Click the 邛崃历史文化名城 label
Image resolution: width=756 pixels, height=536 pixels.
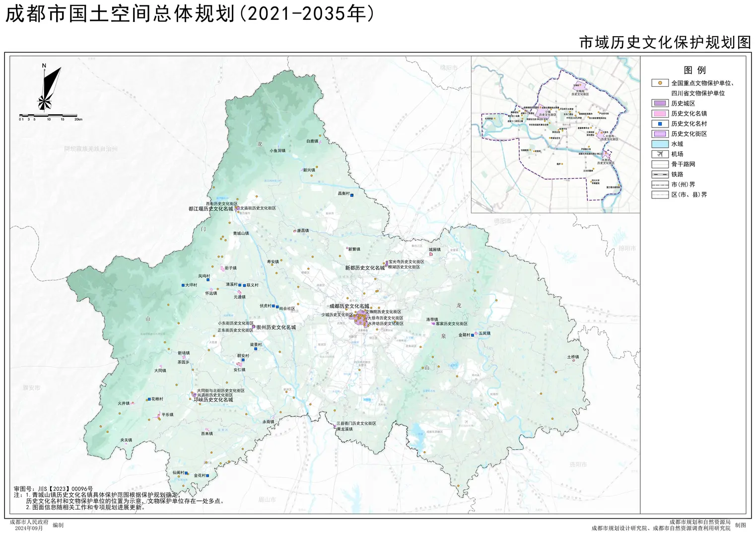click(213, 400)
